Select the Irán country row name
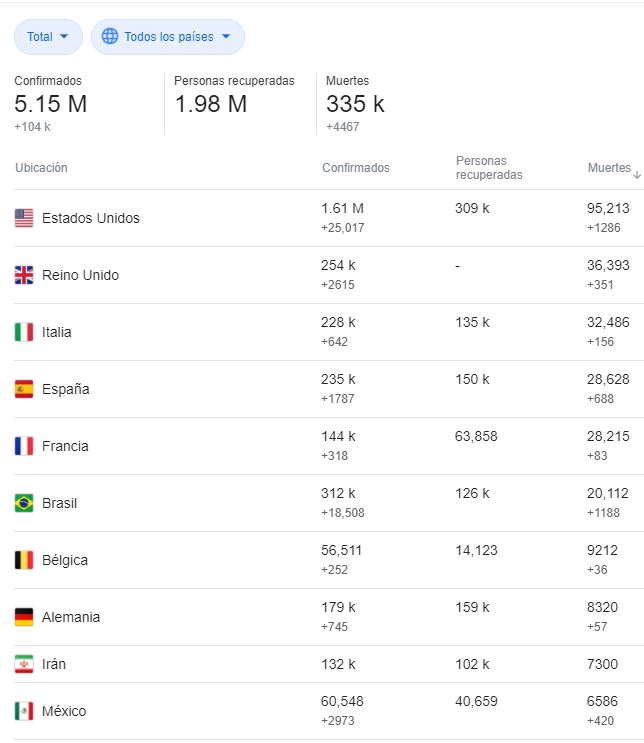The image size is (644, 743). pos(55,664)
